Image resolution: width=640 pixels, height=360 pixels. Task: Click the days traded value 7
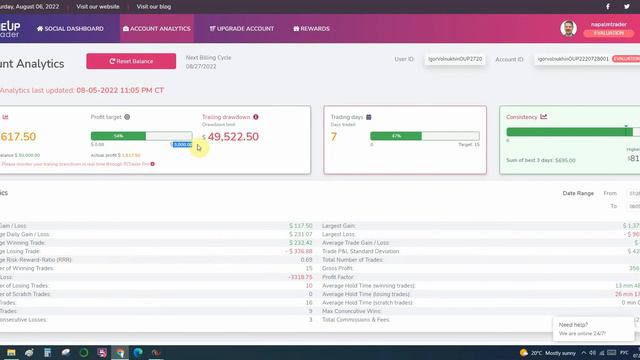[x=334, y=137]
